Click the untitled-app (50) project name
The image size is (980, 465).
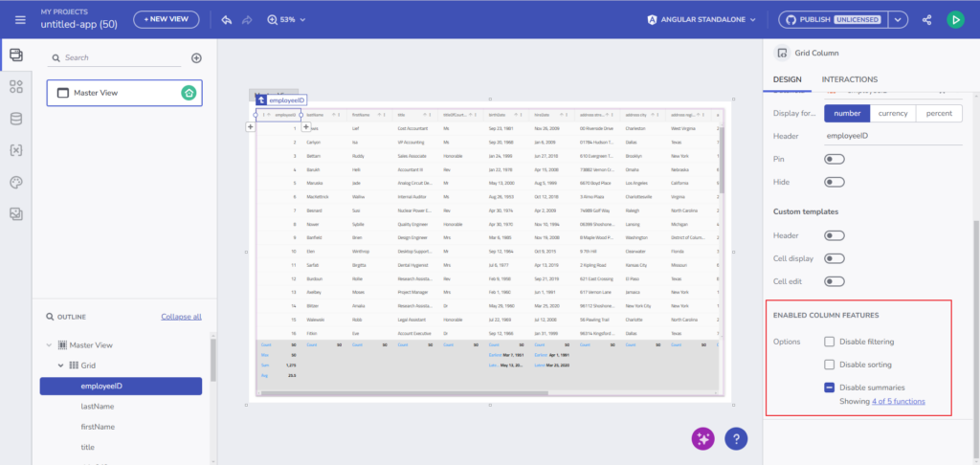pyautogui.click(x=78, y=25)
